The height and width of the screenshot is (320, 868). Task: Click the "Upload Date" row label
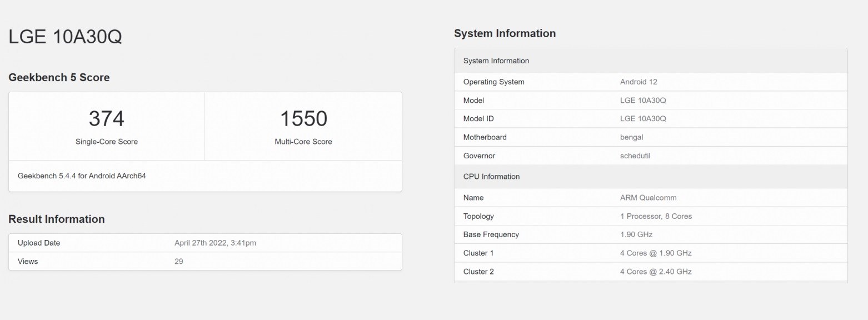pyautogui.click(x=39, y=243)
